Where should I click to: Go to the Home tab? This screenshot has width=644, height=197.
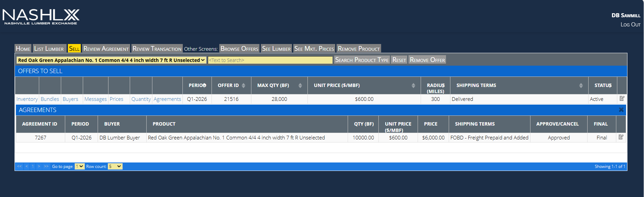click(23, 48)
